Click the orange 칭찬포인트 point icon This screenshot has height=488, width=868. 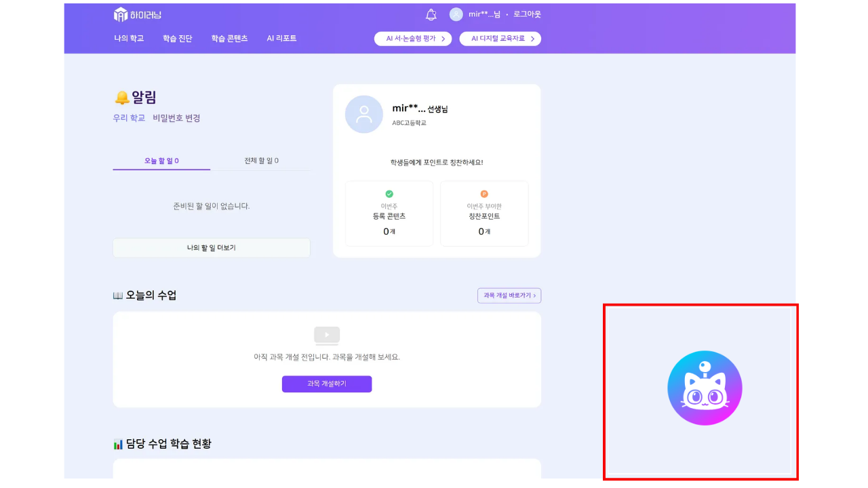[x=484, y=192]
